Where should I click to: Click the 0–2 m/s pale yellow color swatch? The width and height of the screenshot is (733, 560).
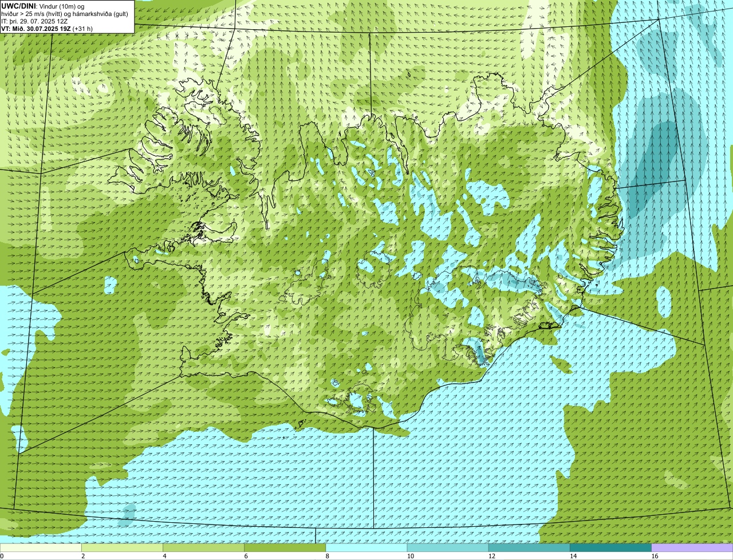pyautogui.click(x=41, y=547)
